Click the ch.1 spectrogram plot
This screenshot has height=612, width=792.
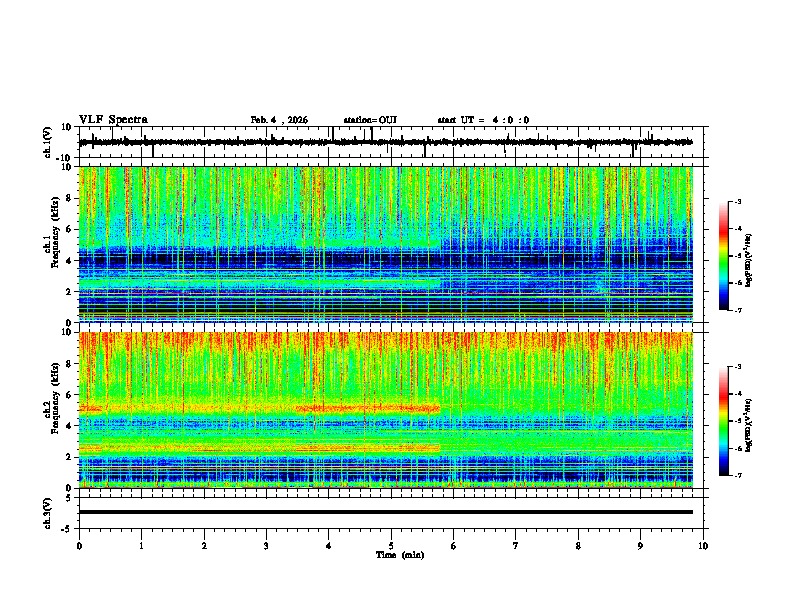click(385, 244)
